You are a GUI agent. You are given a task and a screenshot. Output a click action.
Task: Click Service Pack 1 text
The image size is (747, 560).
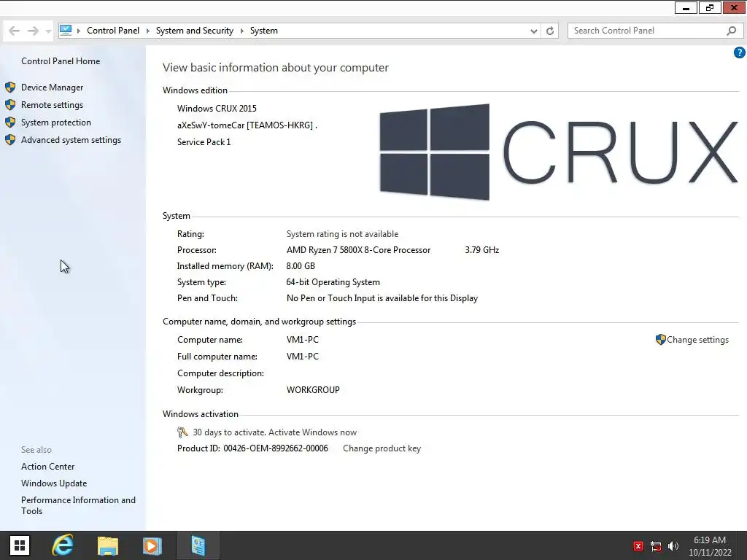(204, 142)
